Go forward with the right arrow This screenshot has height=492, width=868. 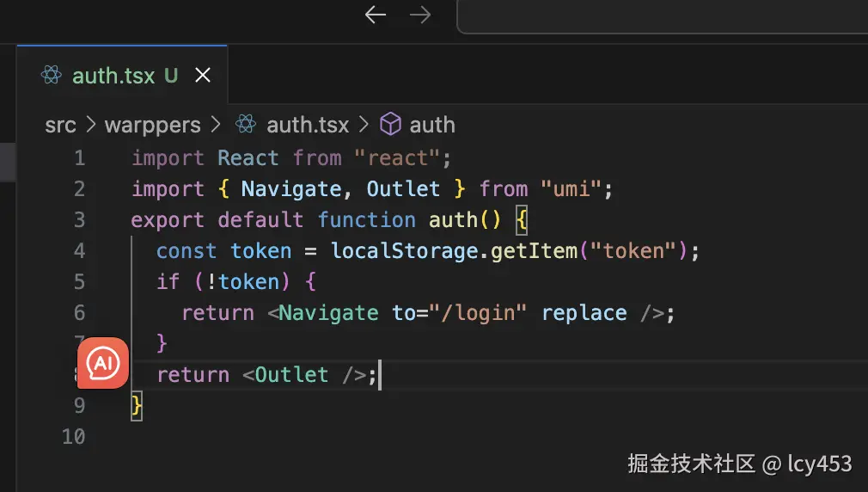(420, 15)
